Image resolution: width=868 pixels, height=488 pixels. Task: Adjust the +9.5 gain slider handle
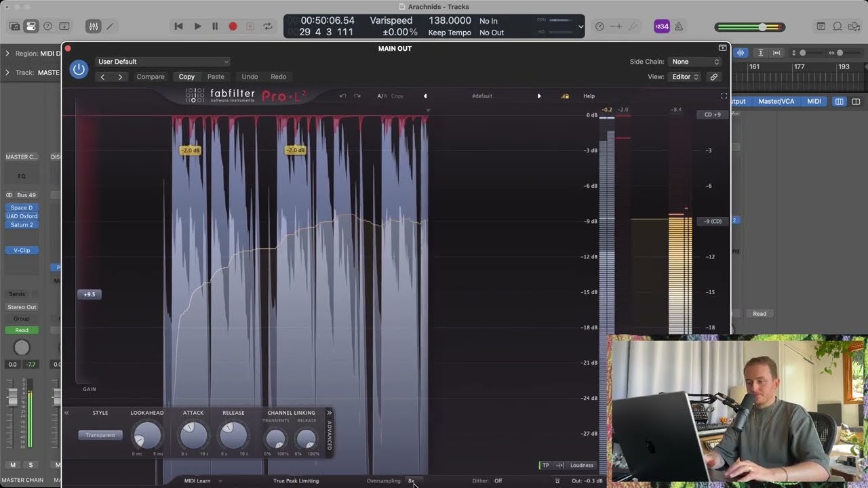point(90,294)
